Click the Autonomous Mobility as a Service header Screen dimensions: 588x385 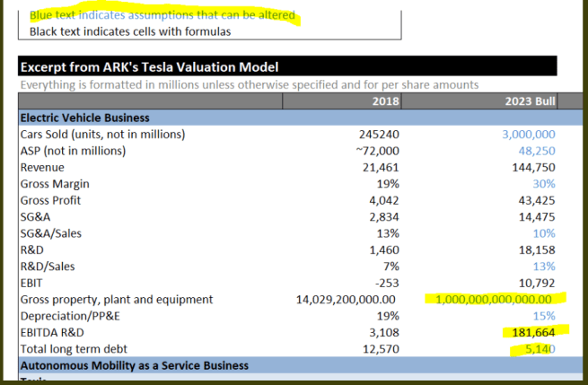[x=134, y=365]
